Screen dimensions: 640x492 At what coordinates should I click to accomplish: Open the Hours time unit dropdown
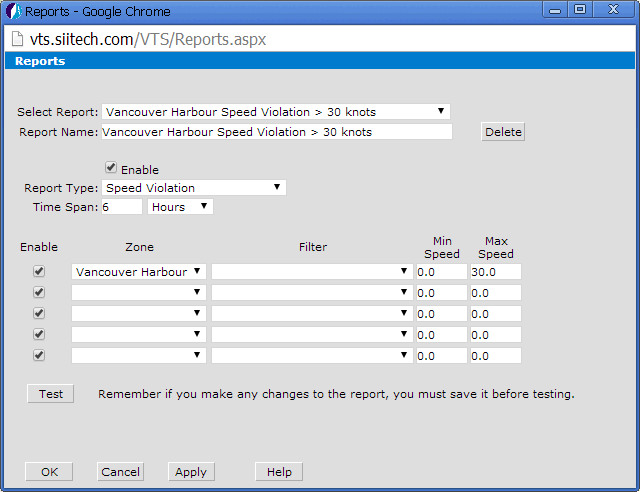coord(180,207)
